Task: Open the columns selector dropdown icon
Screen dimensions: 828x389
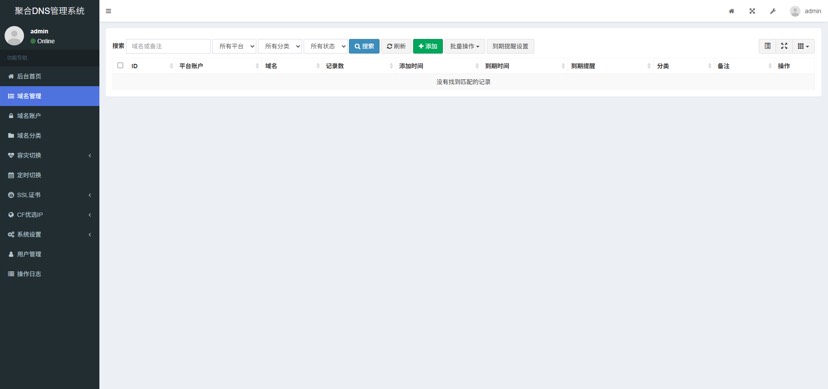Action: (x=803, y=46)
